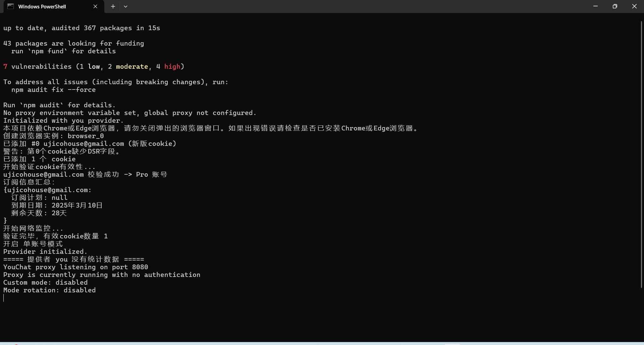Click the port number 8080
Image resolution: width=644 pixels, height=345 pixels.
(140, 267)
